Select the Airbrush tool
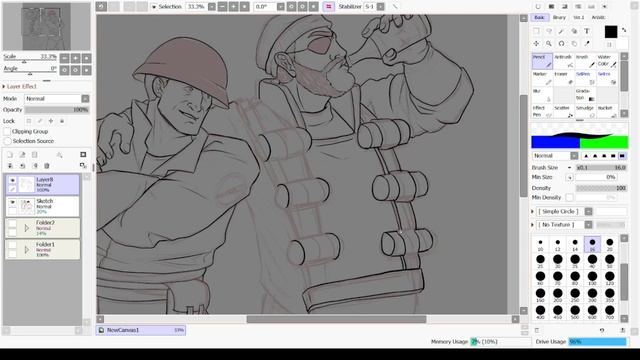 tap(564, 61)
